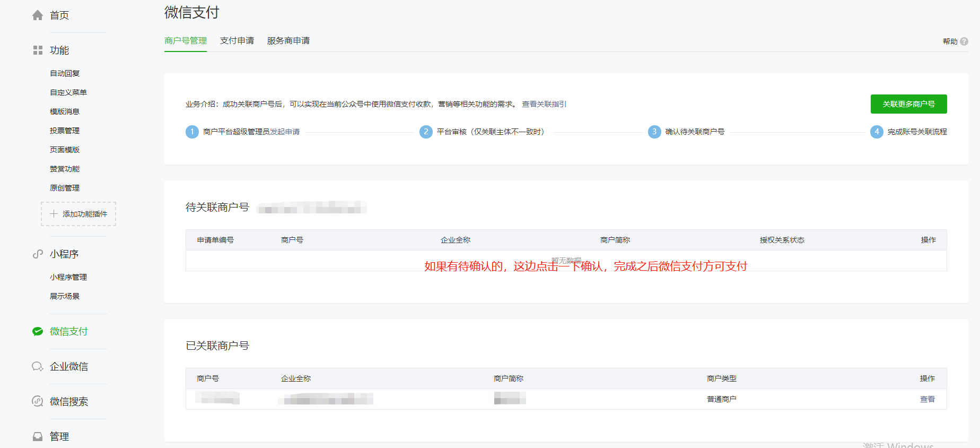Open 展示场景 in the sidebar
This screenshot has height=448, width=980.
pos(65,296)
